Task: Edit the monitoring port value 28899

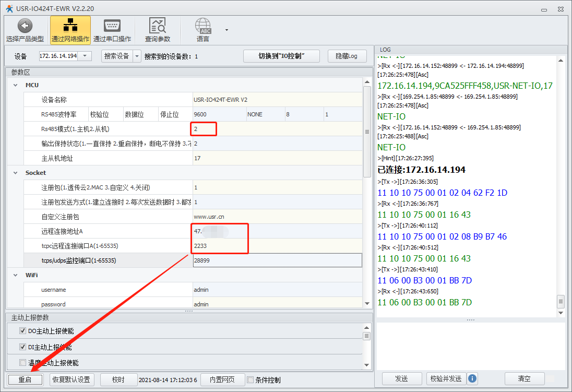Action: coord(277,260)
